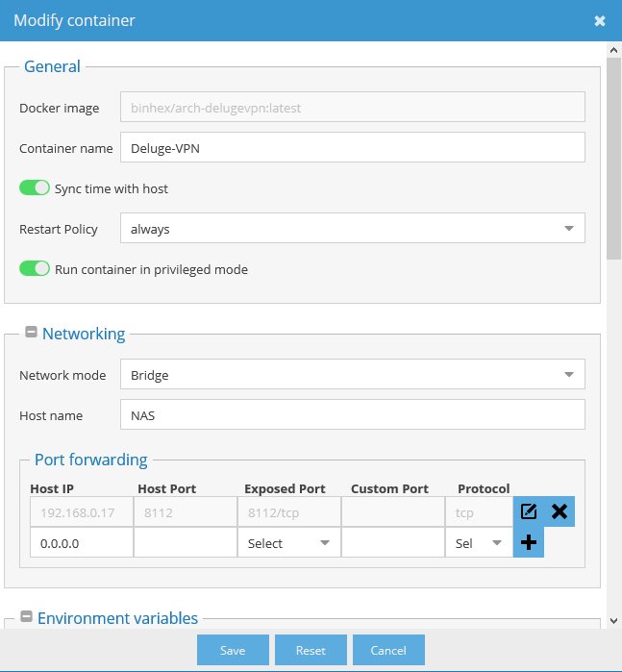Click the empty Custom Port field in new row
The width and height of the screenshot is (622, 672).
coord(392,542)
